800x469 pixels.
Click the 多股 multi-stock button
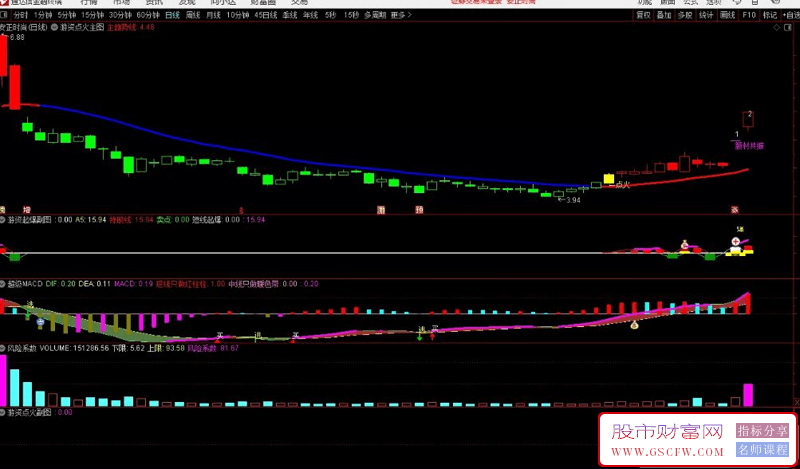tap(685, 15)
